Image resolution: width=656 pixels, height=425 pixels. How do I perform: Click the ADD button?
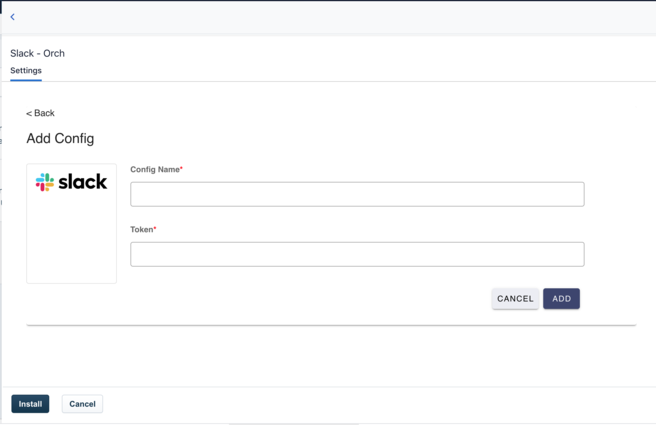click(561, 299)
